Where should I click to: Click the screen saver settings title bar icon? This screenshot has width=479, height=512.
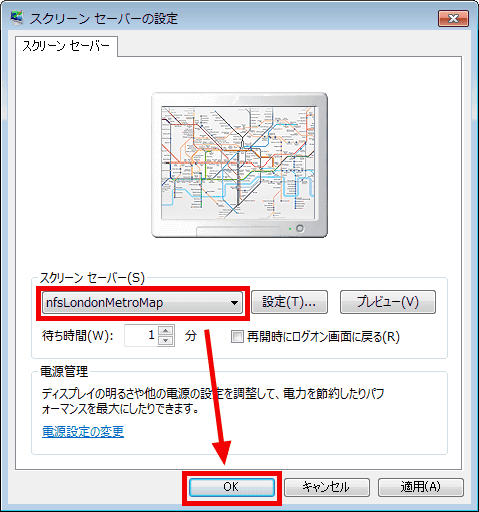[x=17, y=18]
